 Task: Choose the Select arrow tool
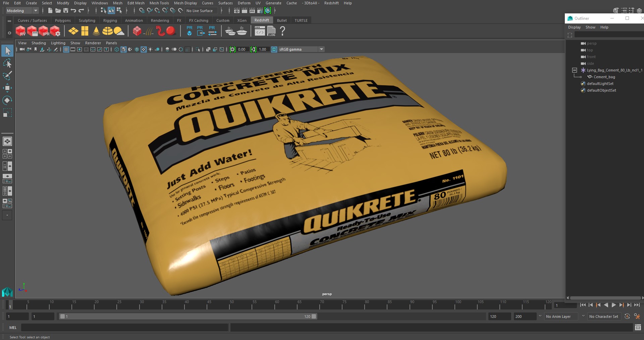(7, 51)
